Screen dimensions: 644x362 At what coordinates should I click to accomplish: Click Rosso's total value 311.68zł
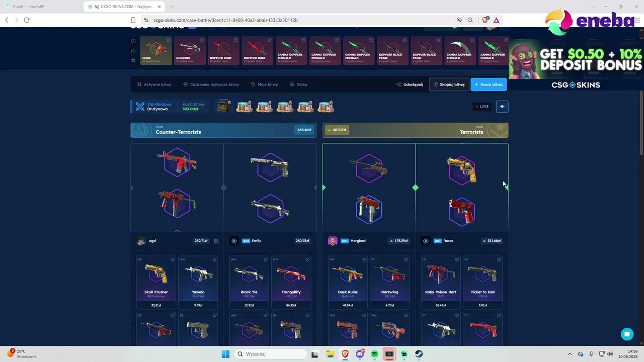(492, 241)
